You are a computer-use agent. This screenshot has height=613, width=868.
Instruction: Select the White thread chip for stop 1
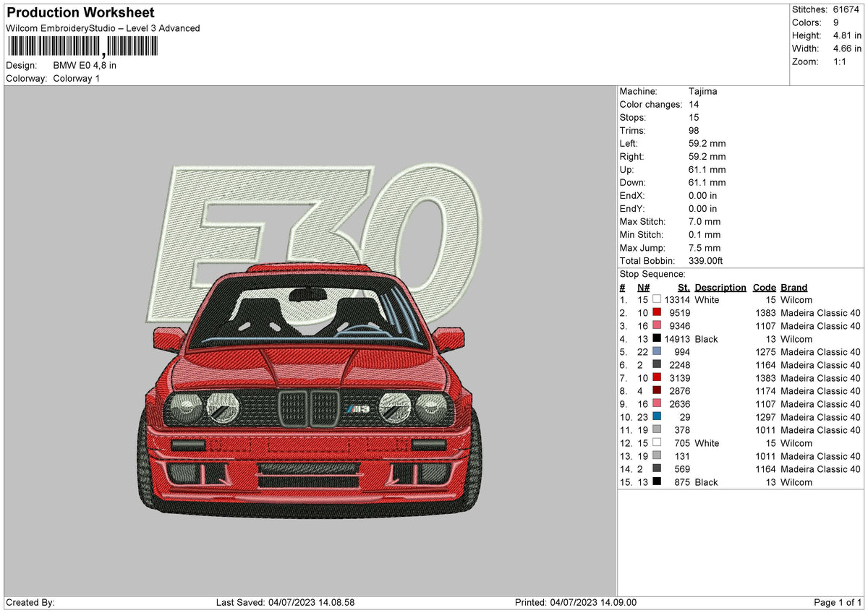pyautogui.click(x=657, y=299)
